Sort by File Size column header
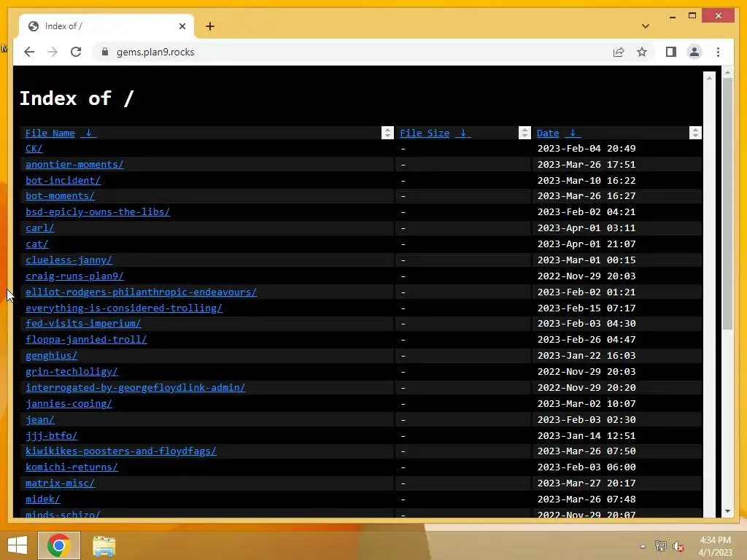Viewport: 747px width, 560px height. 425,133
